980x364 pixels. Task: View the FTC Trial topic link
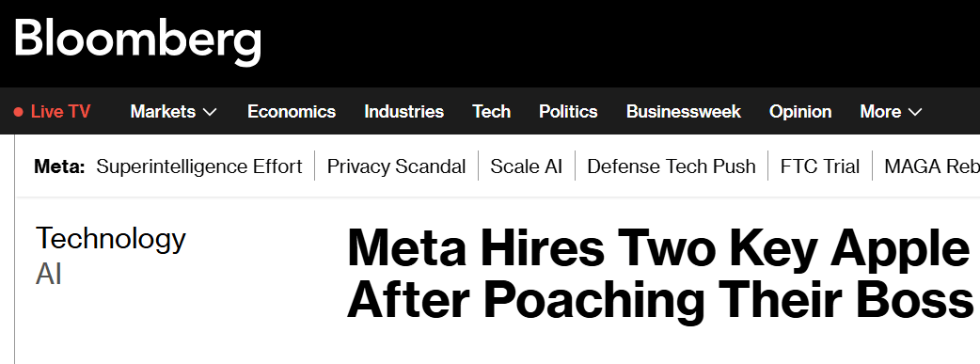(x=819, y=166)
